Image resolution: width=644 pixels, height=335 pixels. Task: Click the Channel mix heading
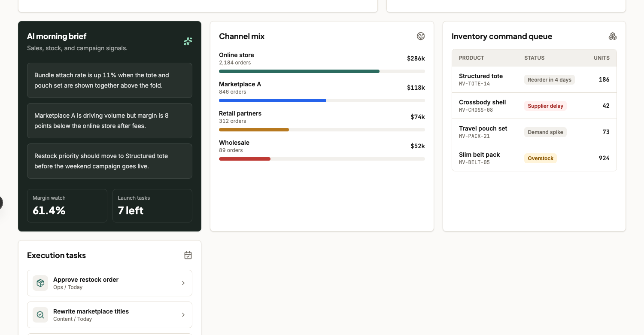[242, 37]
